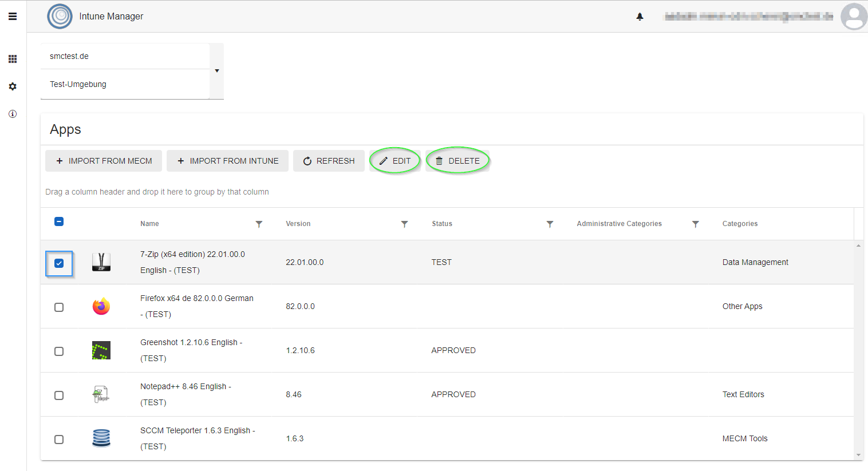This screenshot has width=868, height=471.
Task: Click the TEST status cell
Action: click(441, 262)
